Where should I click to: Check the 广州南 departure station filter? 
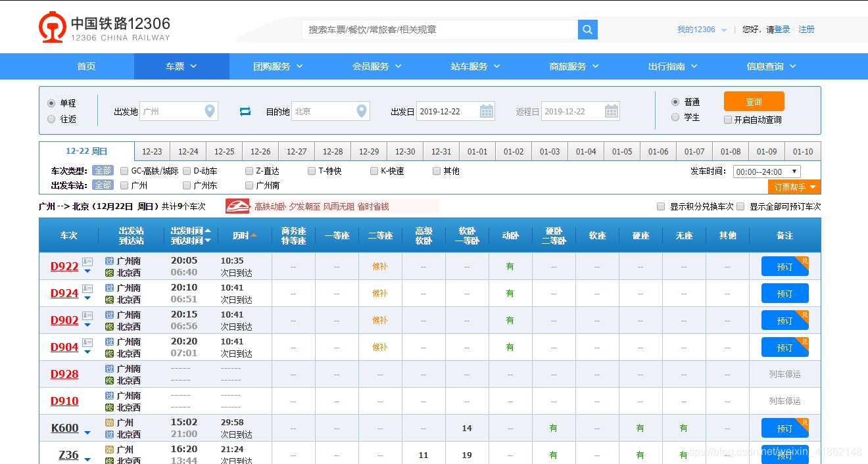pos(249,185)
